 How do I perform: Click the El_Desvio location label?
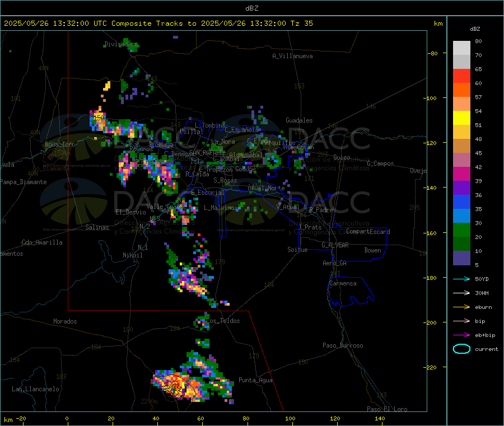tap(130, 212)
